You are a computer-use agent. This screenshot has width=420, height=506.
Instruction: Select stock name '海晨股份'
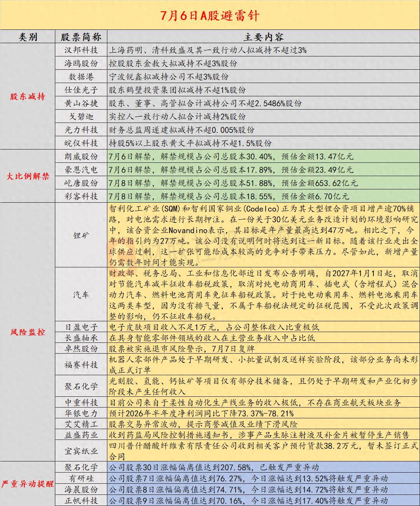coord(81,489)
